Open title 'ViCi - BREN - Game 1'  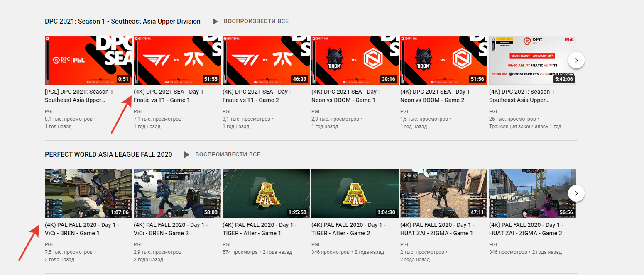tap(82, 229)
